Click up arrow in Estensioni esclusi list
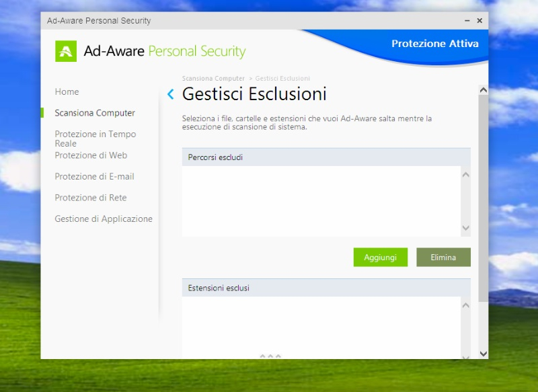The height and width of the screenshot is (392, 538). pyautogui.click(x=465, y=306)
